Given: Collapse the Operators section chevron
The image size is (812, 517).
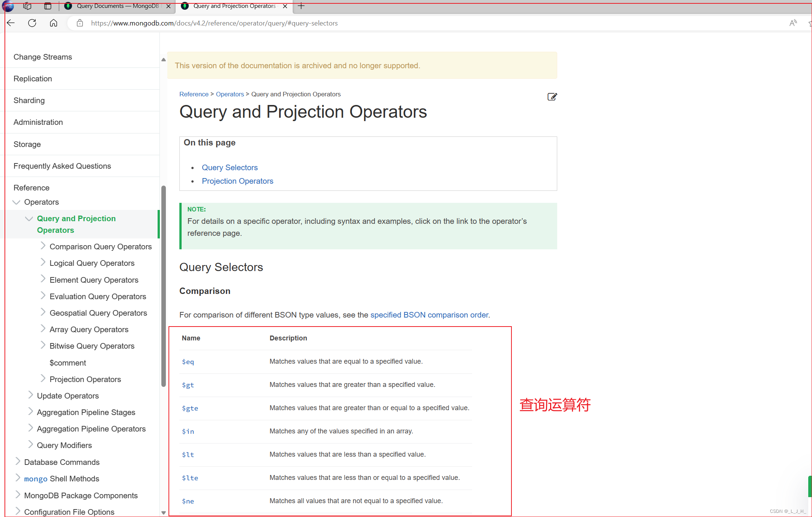Looking at the screenshot, I should pos(16,202).
